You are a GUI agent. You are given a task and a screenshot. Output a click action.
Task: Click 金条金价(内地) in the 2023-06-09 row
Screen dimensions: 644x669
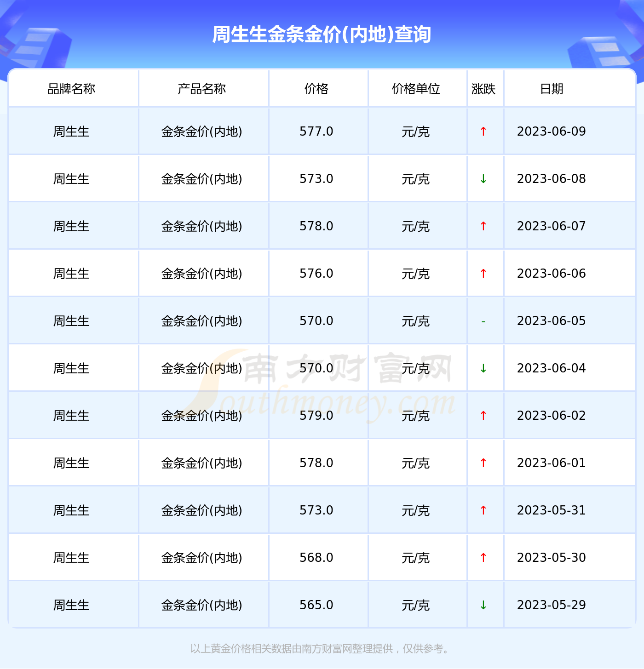202,132
